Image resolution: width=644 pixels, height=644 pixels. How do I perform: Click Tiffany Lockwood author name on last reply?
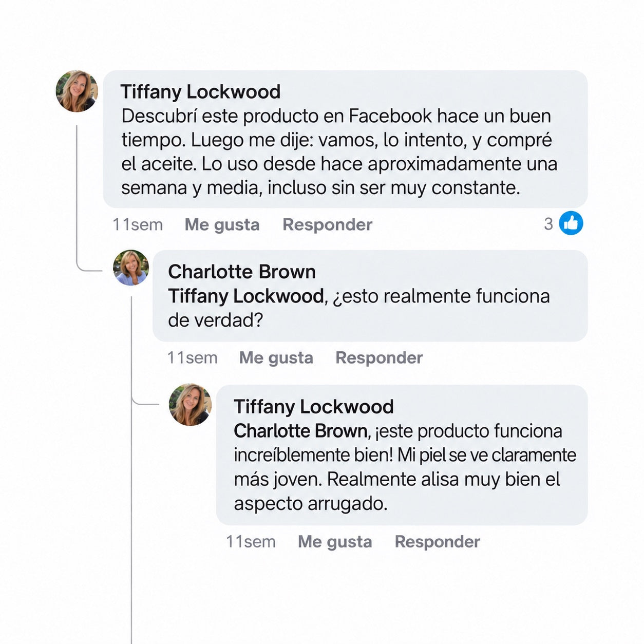pyautogui.click(x=314, y=407)
